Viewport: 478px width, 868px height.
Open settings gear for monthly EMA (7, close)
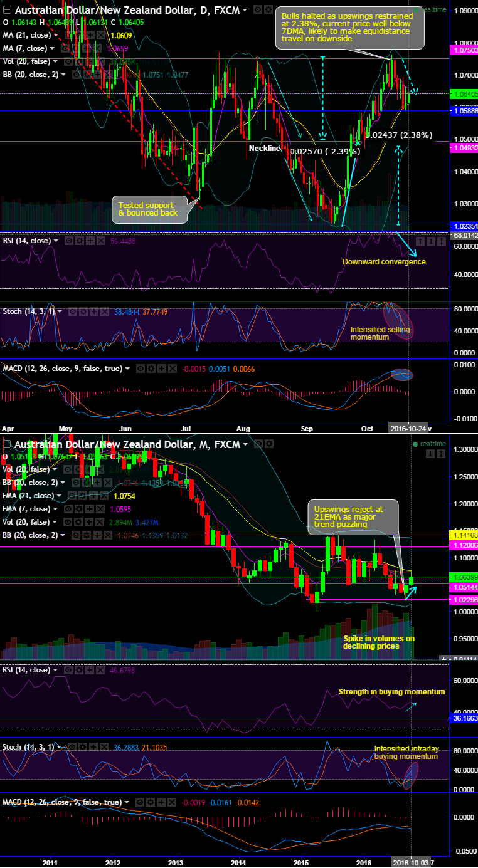tap(78, 508)
